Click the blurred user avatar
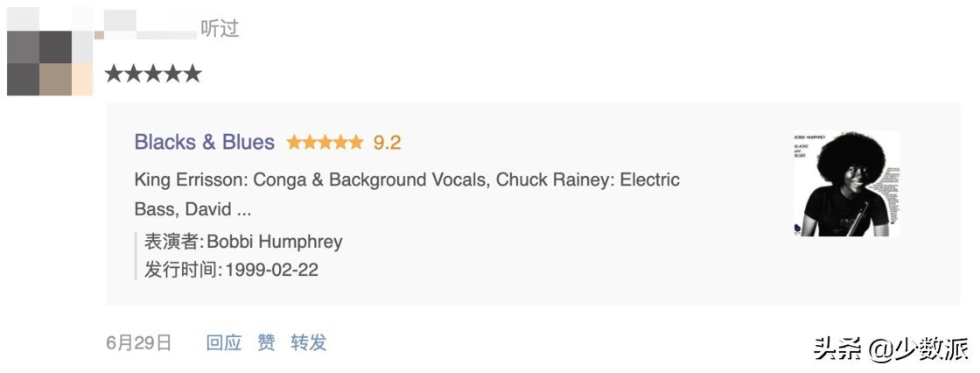Image resolution: width=980 pixels, height=373 pixels. click(50, 51)
